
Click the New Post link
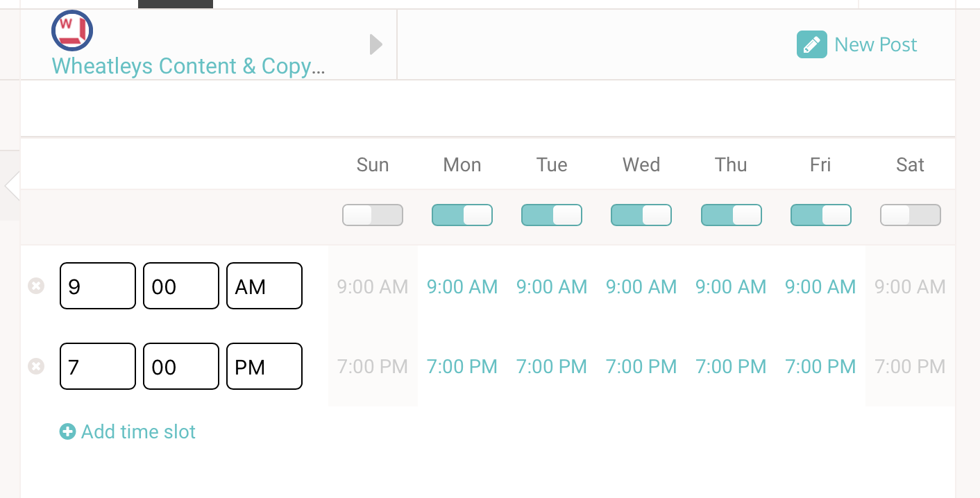point(875,45)
